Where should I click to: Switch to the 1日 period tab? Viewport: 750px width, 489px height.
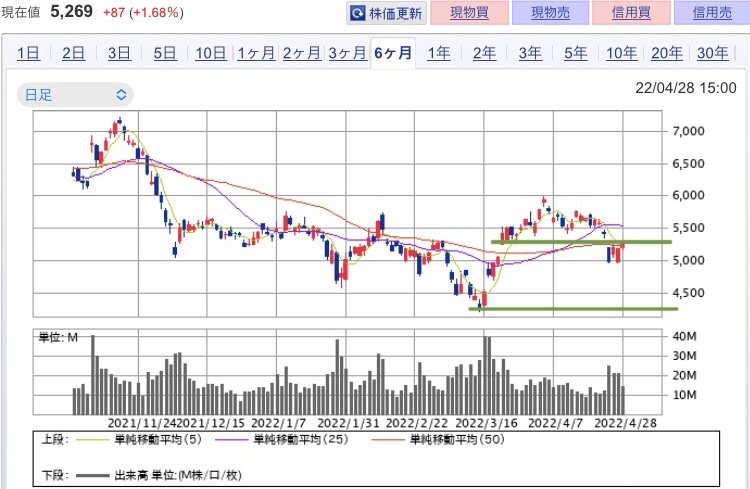(x=29, y=53)
